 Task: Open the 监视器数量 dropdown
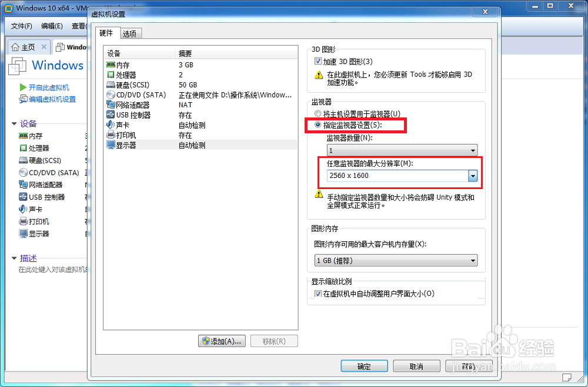pyautogui.click(x=402, y=150)
